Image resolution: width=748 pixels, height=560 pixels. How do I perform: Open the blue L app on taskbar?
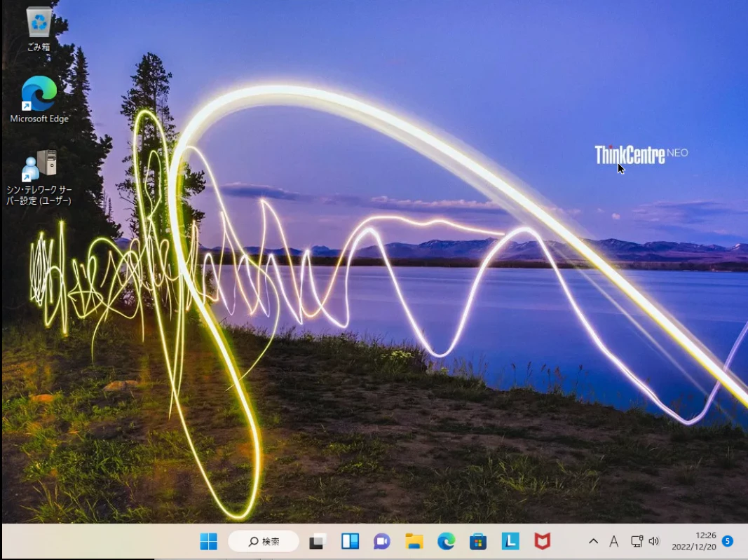click(510, 541)
